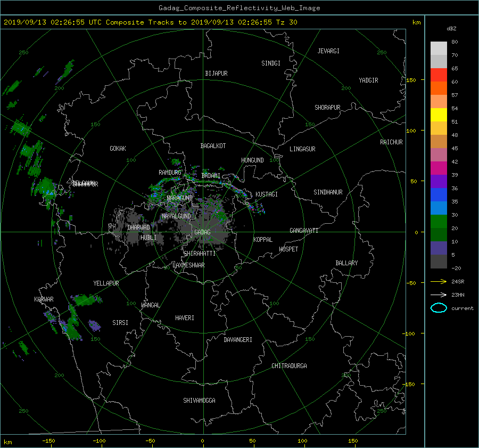Click the dBZ legend heading

(x=451, y=28)
